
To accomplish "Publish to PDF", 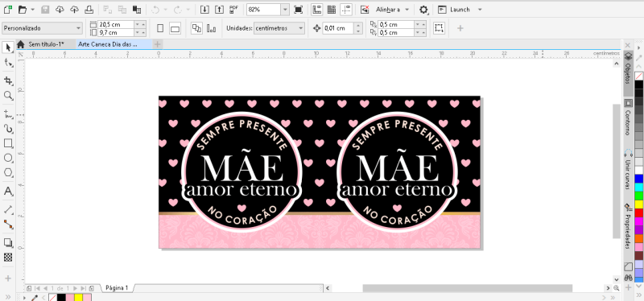I will coord(233,9).
